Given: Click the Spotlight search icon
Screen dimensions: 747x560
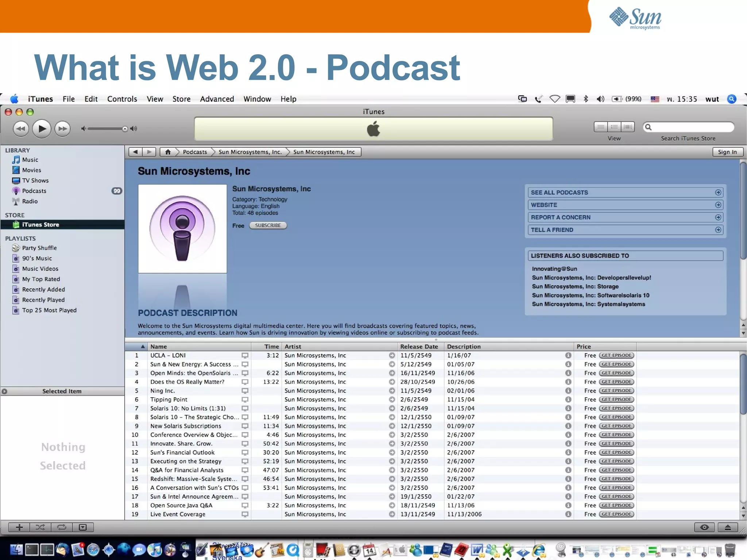Looking at the screenshot, I should (732, 99).
